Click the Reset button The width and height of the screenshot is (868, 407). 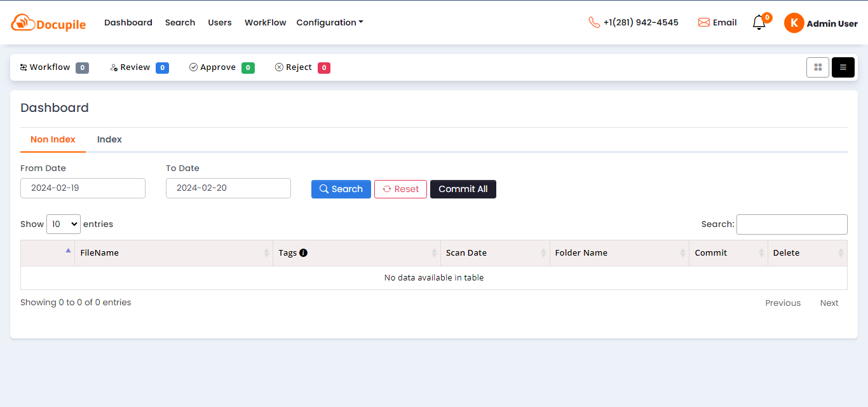(x=400, y=189)
